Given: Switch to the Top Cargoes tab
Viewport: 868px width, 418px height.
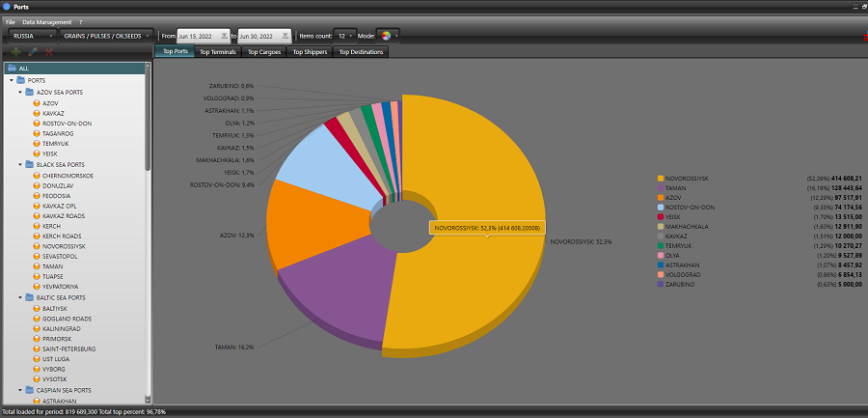Looking at the screenshot, I should coord(264,51).
